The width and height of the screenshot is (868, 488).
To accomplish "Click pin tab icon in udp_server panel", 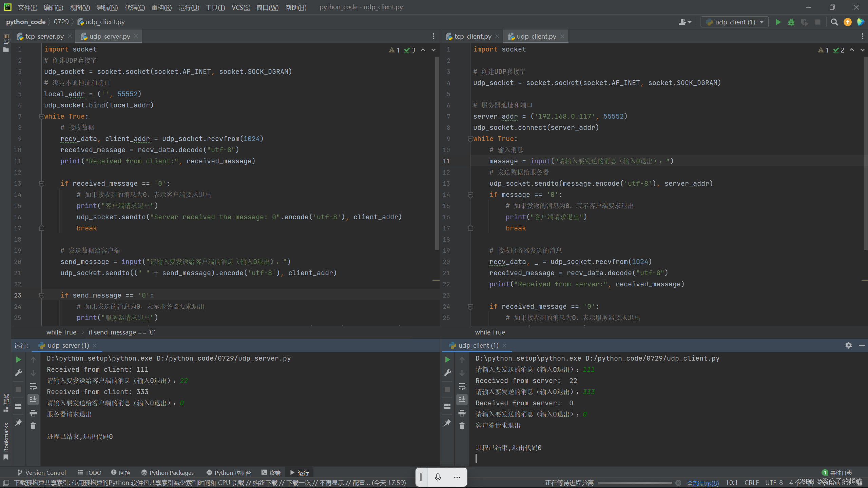I will coord(19,423).
